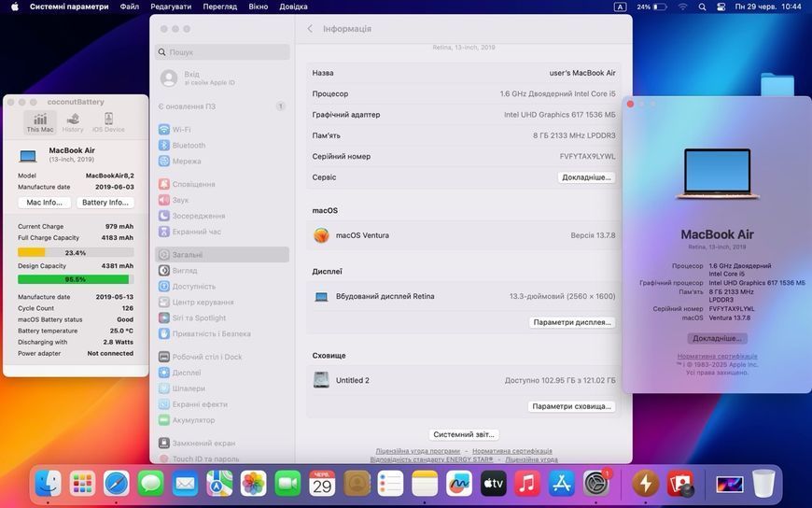This screenshot has height=508, width=812.
Task: Launch FaceTime from the Dock
Action: click(x=287, y=483)
